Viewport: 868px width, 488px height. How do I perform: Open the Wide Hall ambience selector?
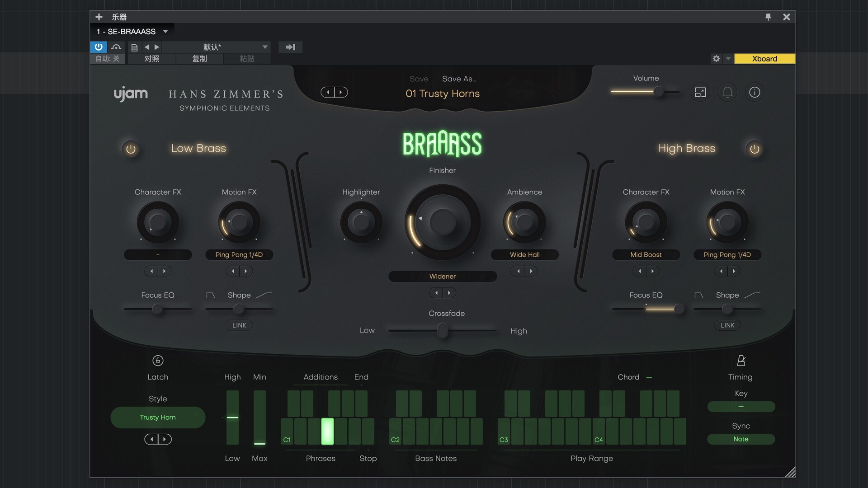524,255
